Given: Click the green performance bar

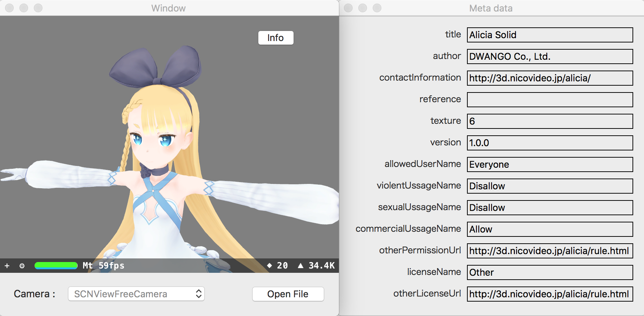Looking at the screenshot, I should coord(56,266).
